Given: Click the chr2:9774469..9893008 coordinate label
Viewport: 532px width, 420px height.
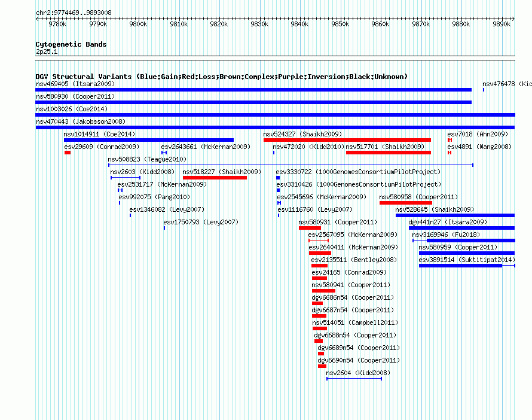Looking at the screenshot, I should pyautogui.click(x=74, y=13).
